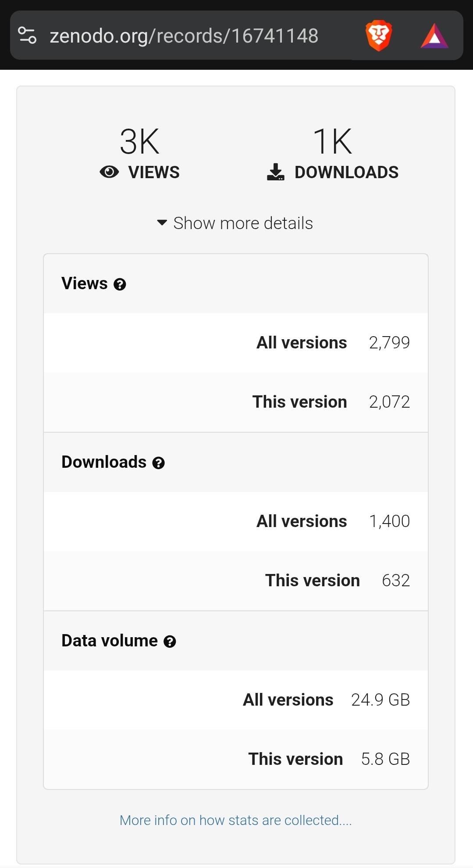The height and width of the screenshot is (868, 473).
Task: Click the Downloads help question mark icon
Action: [158, 463]
